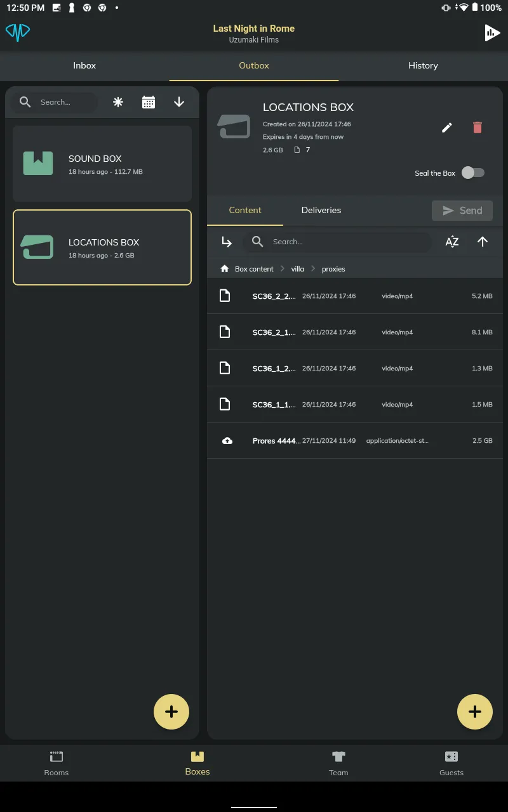
Task: Select the Prores 4444... file name
Action: coord(276,440)
